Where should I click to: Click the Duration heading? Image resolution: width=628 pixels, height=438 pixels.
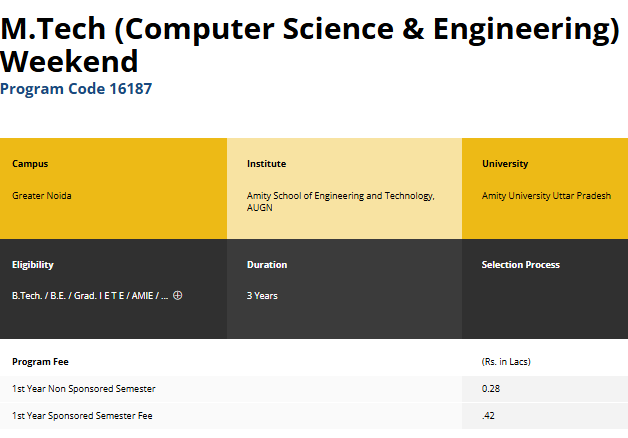point(267,265)
